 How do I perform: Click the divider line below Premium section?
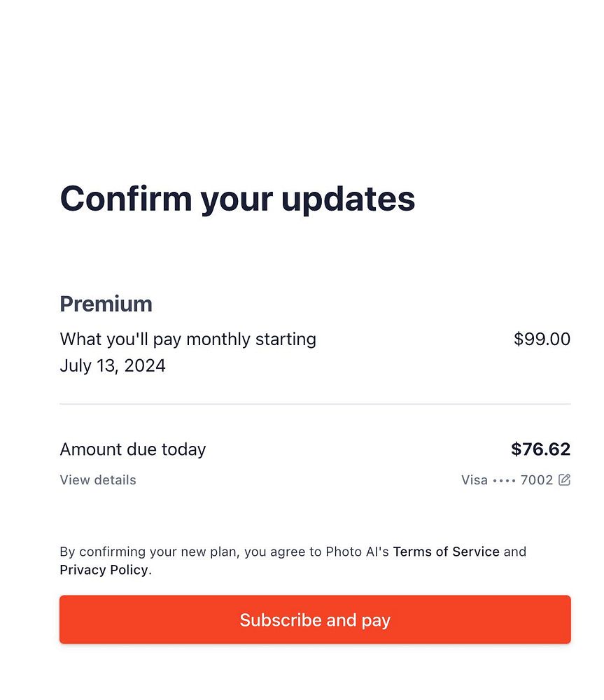click(315, 404)
